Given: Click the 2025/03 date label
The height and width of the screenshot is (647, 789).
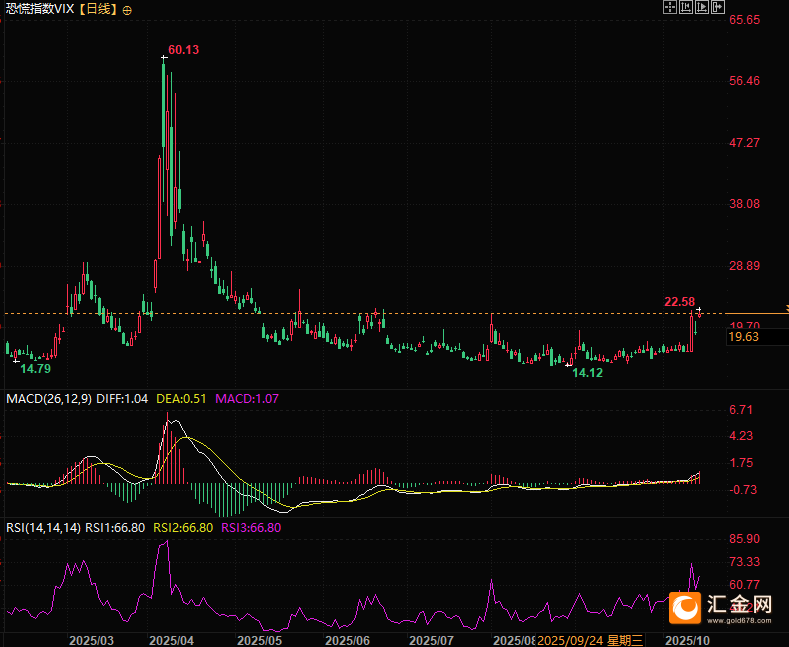Looking at the screenshot, I should click(91, 640).
